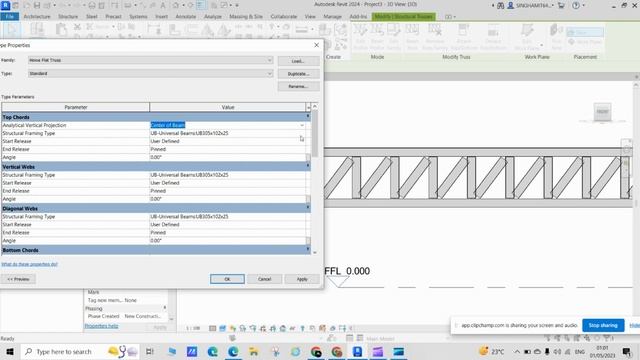Collapse the Top Chords parameter group

point(308,117)
